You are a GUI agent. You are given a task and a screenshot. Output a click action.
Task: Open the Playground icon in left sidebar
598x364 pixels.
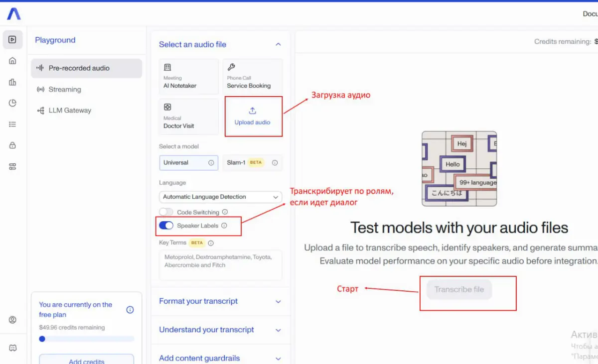(12, 40)
